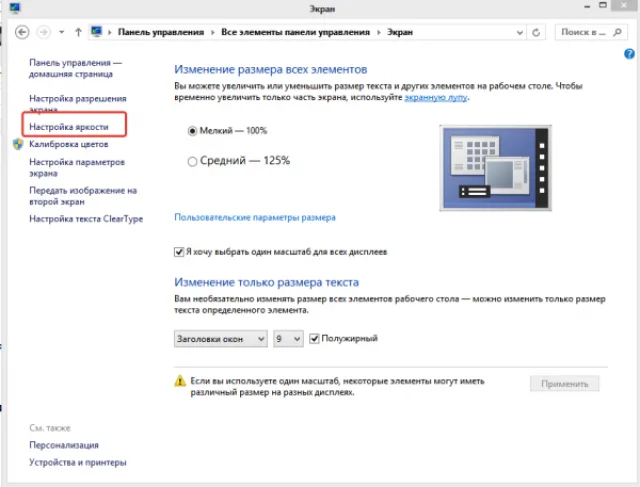Screen dimensions: 640x487
Task: Open the font size dropdown showing 9
Action: tap(289, 339)
